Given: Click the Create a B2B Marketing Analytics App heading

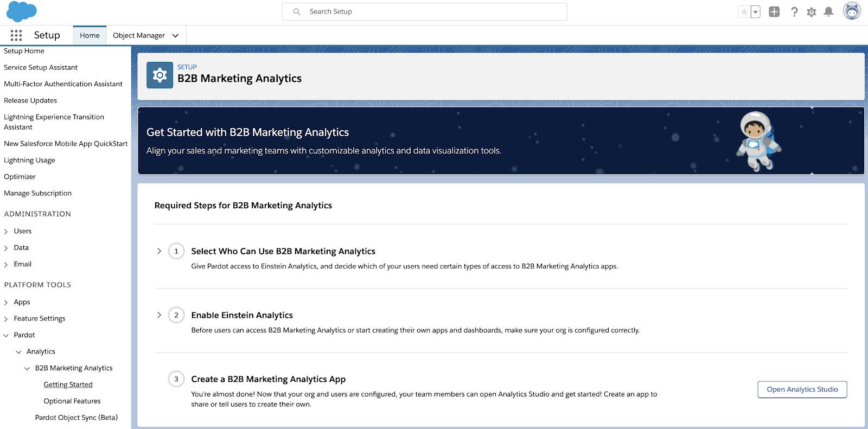Looking at the screenshot, I should [x=269, y=379].
